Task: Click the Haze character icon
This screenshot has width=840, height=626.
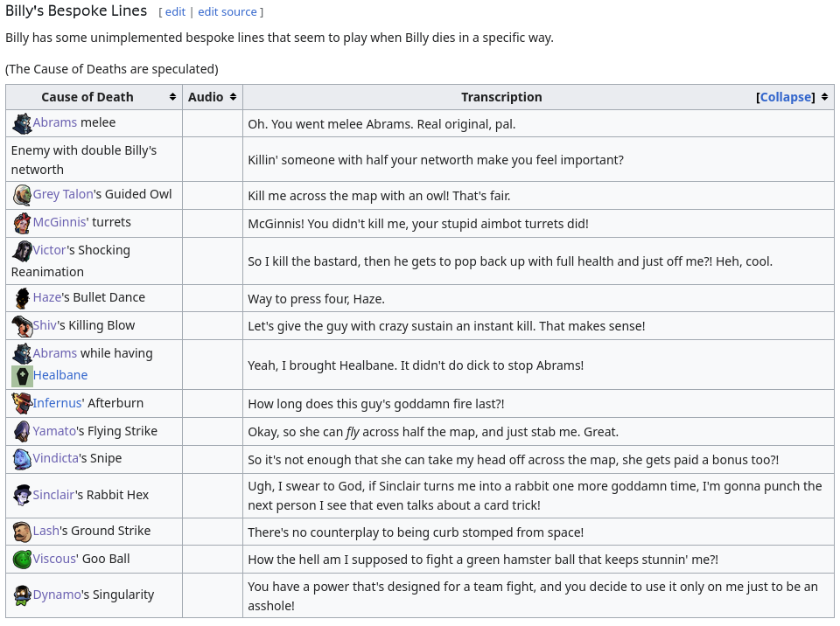Action: [x=22, y=298]
